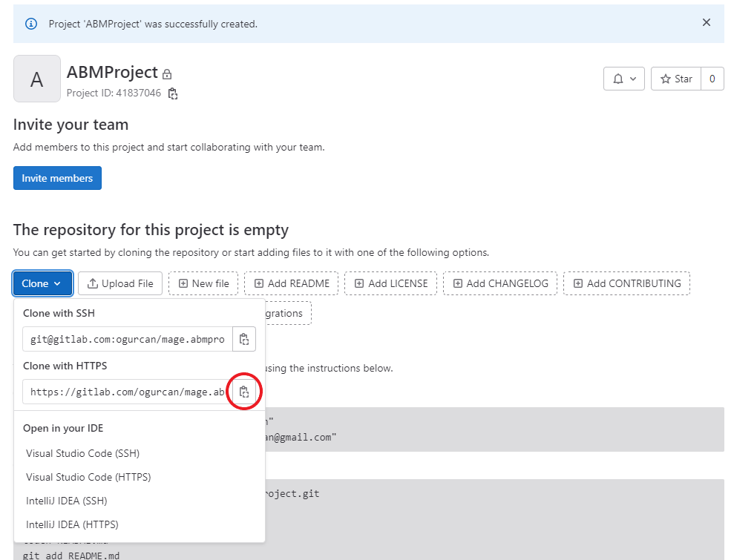Click the ABMProject title text
This screenshot has width=734, height=560.
pyautogui.click(x=112, y=73)
